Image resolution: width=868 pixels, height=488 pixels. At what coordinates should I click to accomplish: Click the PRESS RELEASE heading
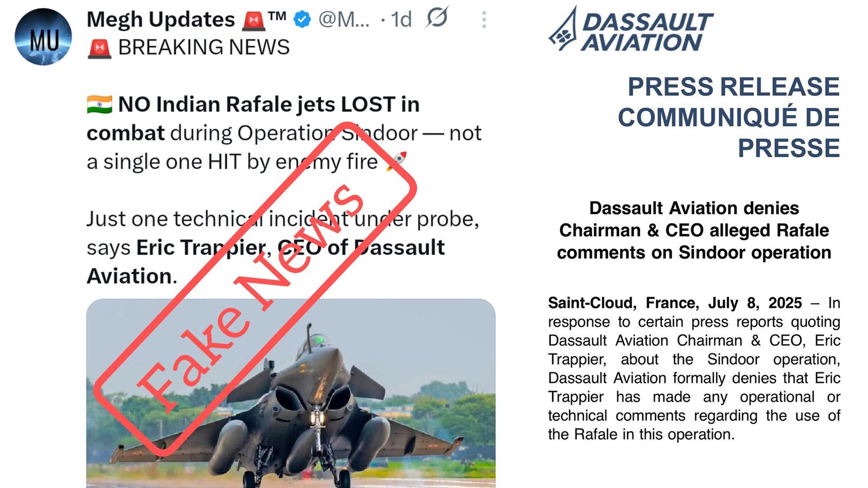pos(733,87)
